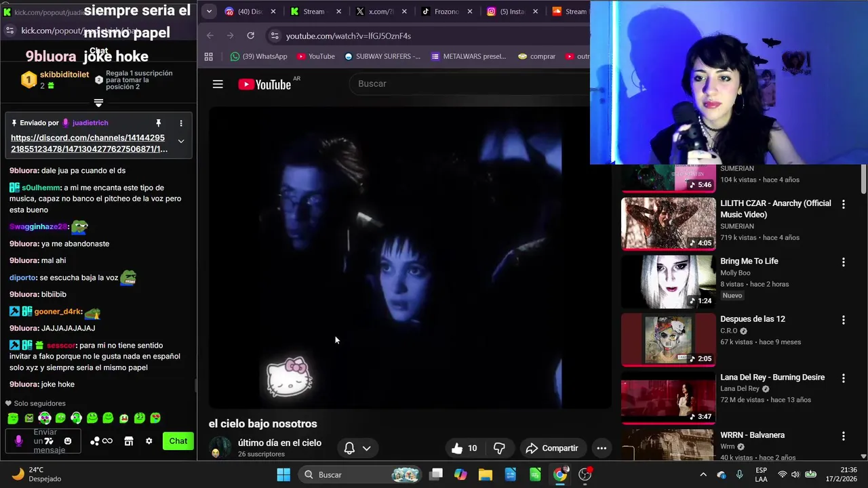Click the browser address bar URL
Viewport: 868px width, 488px height.
(x=349, y=36)
